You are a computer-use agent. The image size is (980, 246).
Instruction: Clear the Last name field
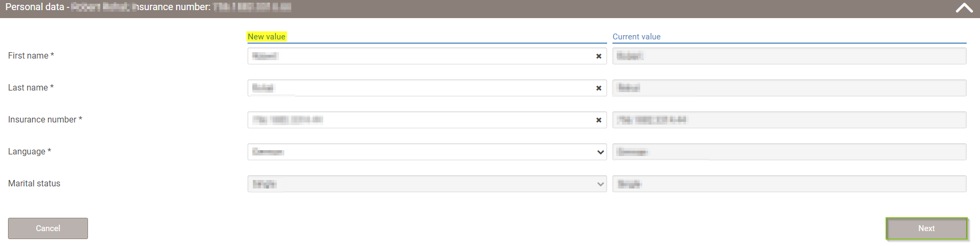[599, 88]
